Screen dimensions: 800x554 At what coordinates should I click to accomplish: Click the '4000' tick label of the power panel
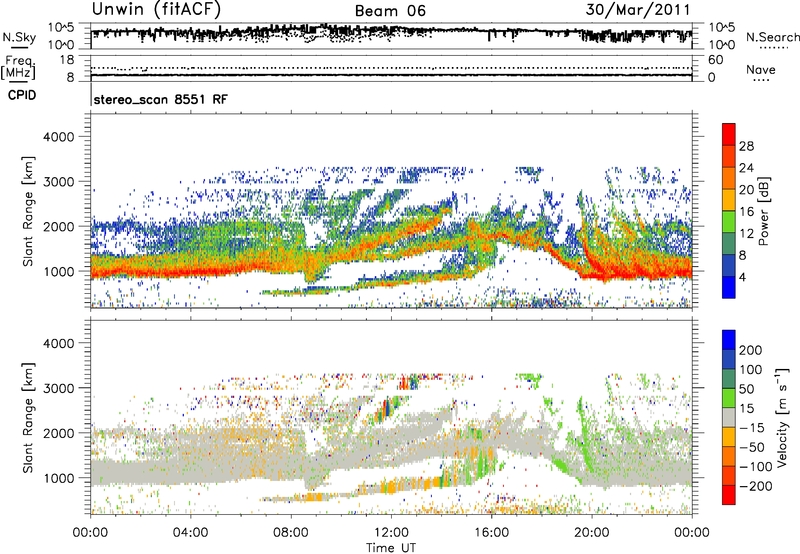tap(58, 137)
